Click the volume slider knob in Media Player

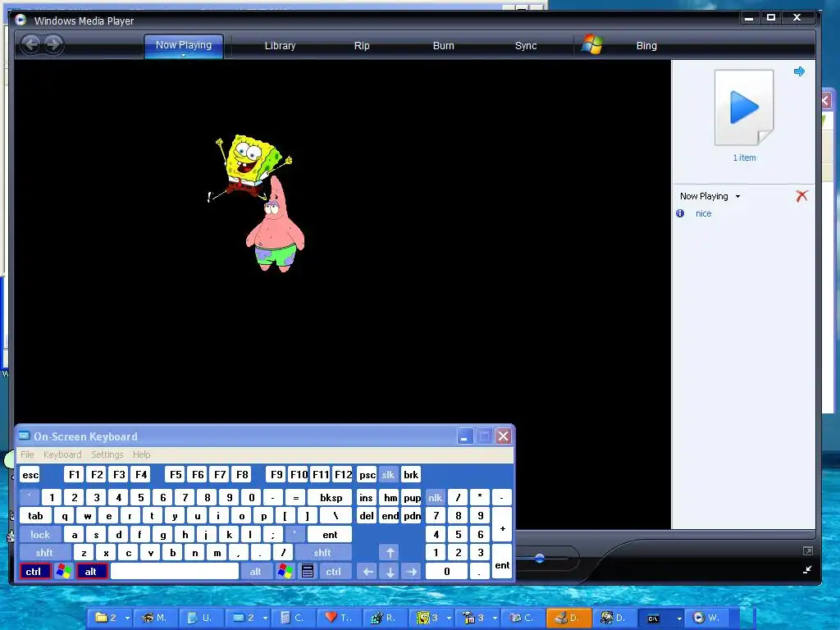pyautogui.click(x=540, y=558)
